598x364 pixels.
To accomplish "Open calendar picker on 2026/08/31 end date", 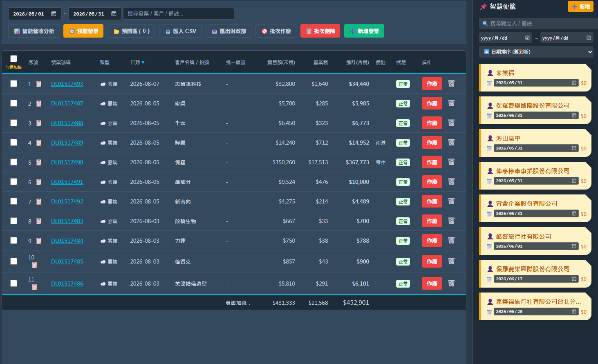I will coord(114,14).
